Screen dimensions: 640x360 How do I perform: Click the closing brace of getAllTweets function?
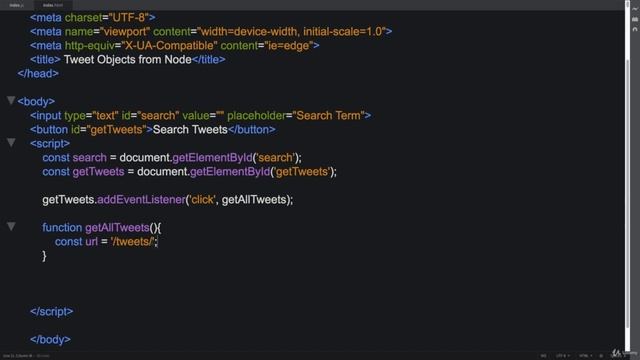pos(44,256)
